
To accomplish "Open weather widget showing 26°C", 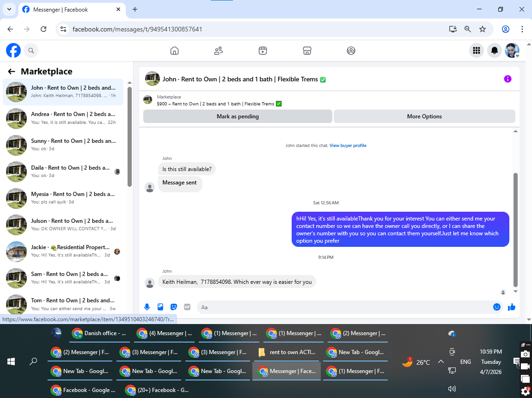I will [x=416, y=362].
